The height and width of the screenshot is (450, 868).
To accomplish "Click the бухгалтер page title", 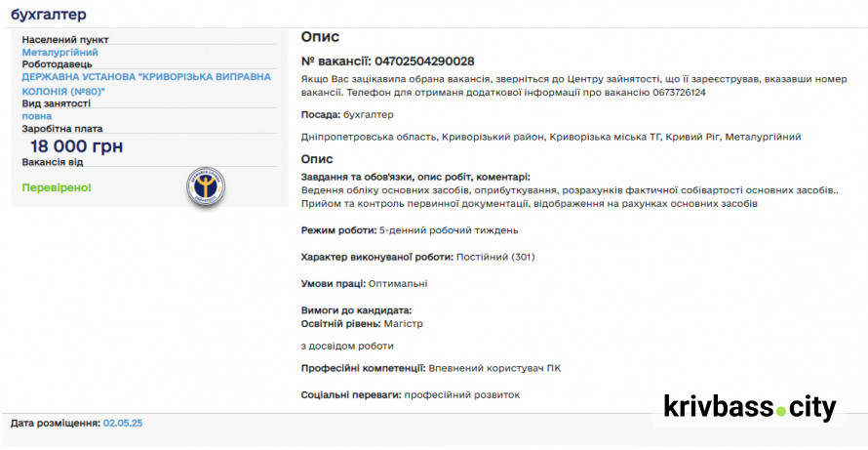I will click(x=49, y=15).
